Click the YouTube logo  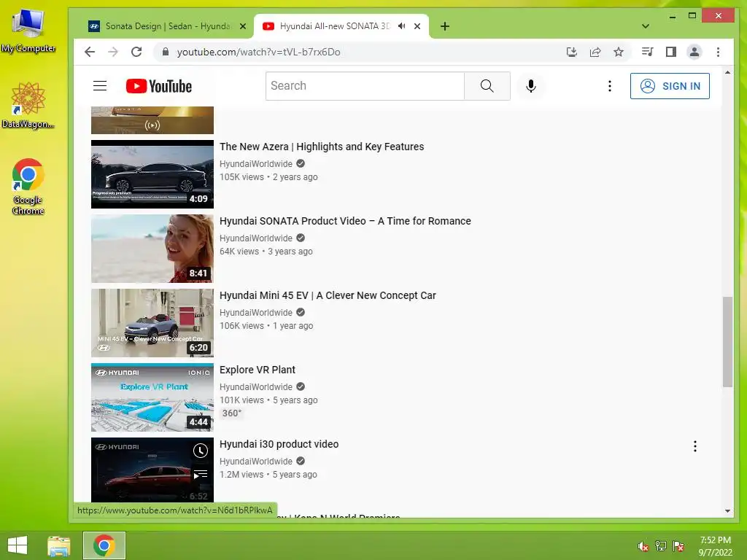tap(158, 86)
